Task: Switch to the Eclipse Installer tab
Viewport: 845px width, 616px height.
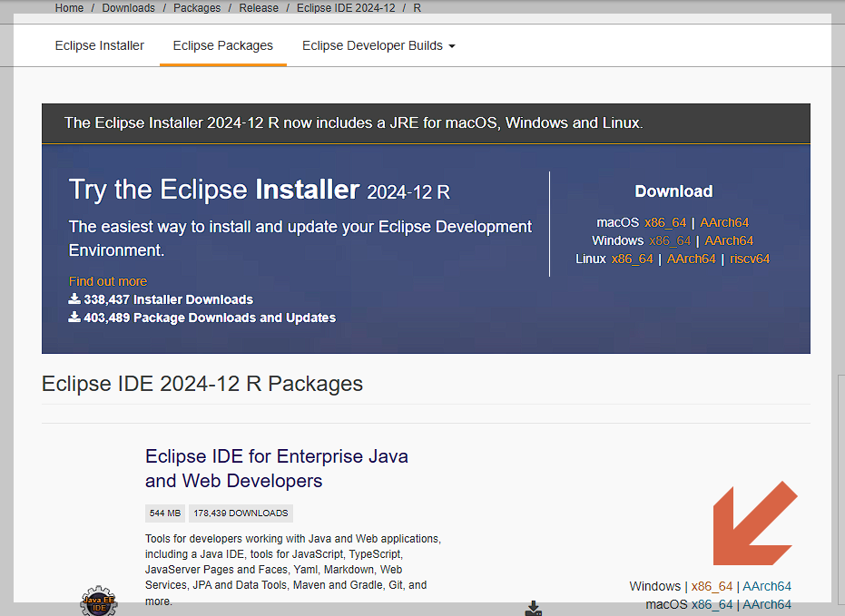Action: coord(99,45)
